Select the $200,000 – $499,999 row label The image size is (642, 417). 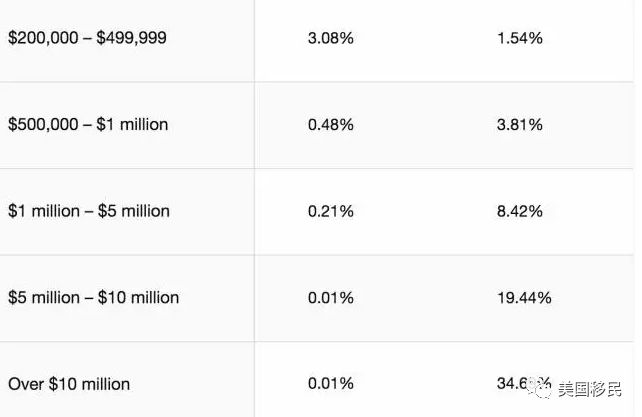(87, 38)
